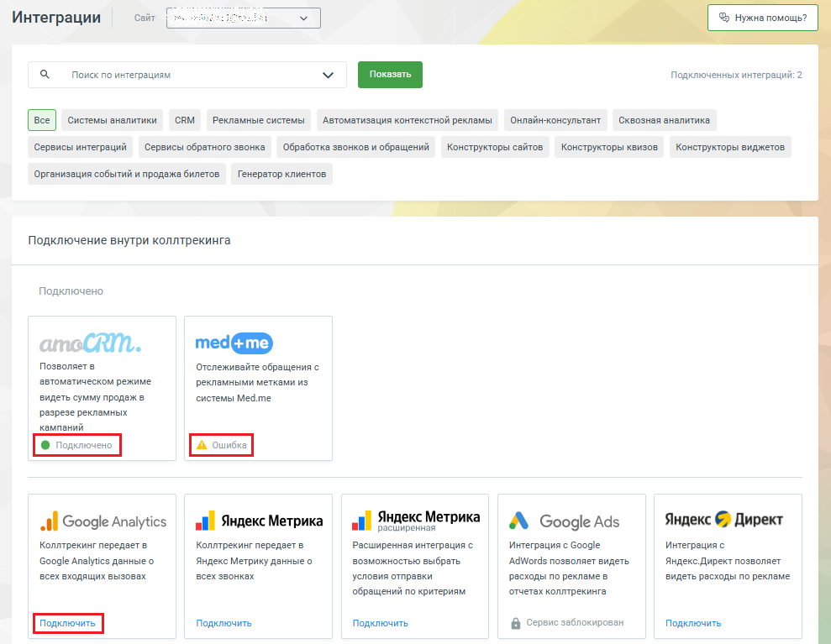
Task: Open the Google Analytics integration logo
Action: (103, 521)
